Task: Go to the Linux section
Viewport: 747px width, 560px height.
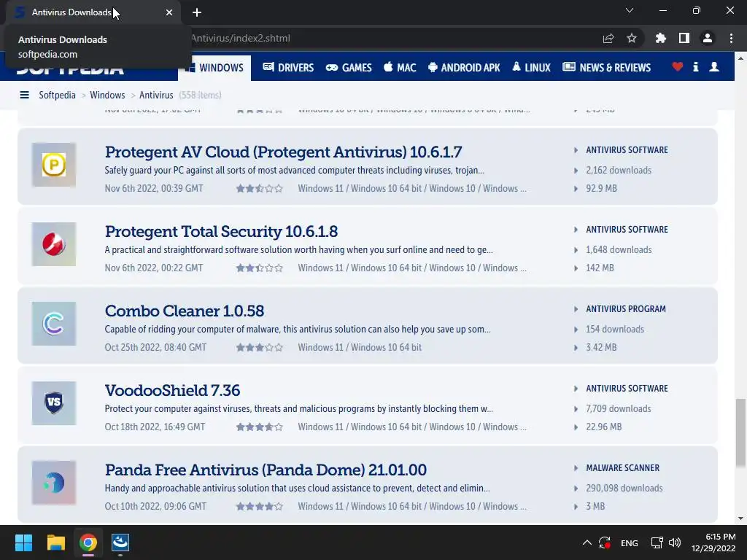Action: point(531,68)
